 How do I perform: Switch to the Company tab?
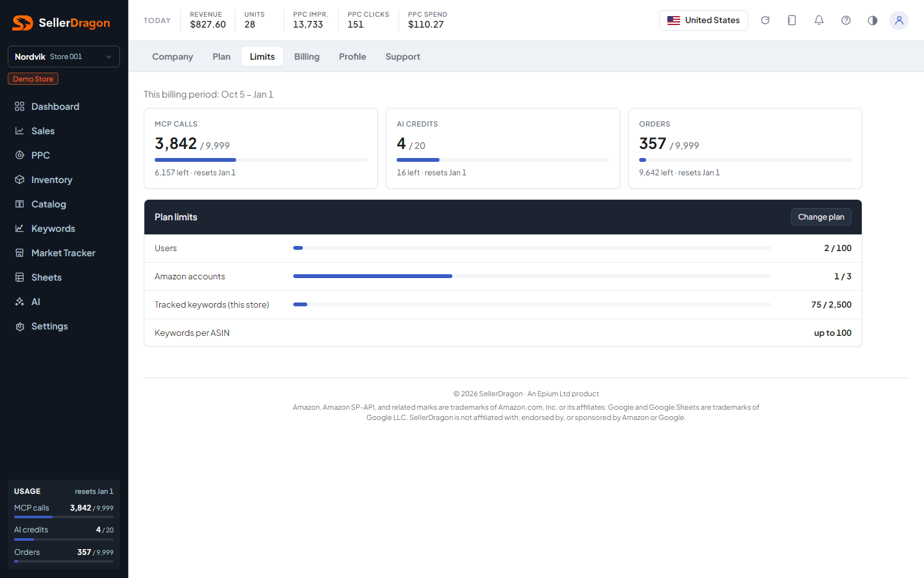pos(173,57)
